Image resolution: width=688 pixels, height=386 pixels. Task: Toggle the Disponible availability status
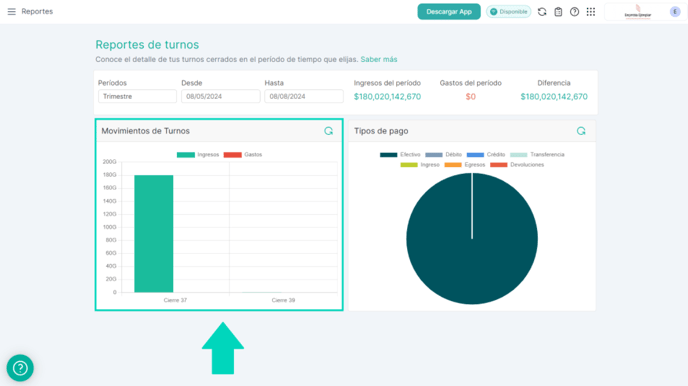[x=509, y=12]
